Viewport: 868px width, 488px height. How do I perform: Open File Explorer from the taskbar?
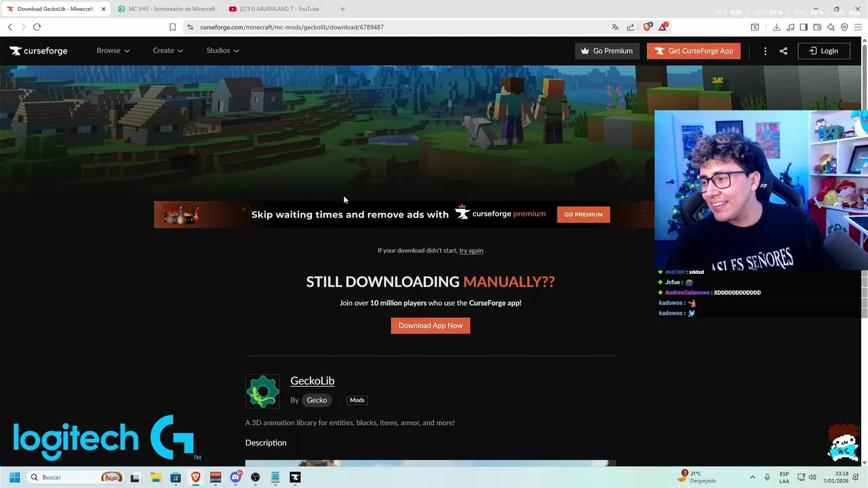tap(155, 477)
